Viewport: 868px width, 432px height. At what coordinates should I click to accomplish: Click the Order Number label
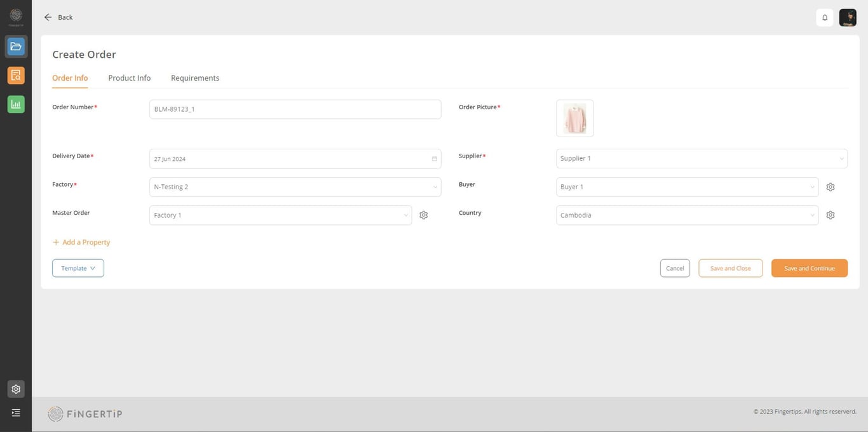click(73, 107)
